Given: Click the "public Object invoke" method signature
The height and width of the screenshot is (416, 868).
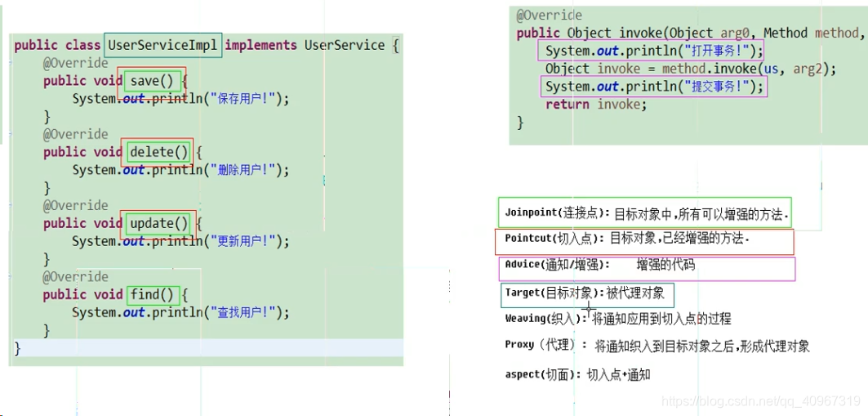Looking at the screenshot, I should (690, 34).
